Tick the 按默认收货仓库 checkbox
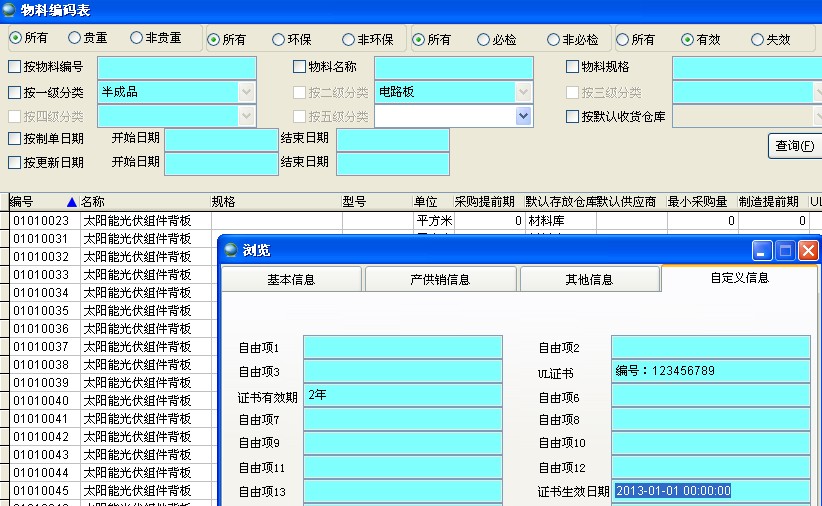 (573, 116)
